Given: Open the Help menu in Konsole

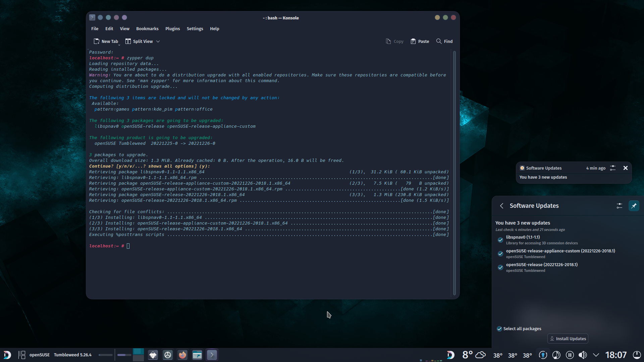Looking at the screenshot, I should click(x=214, y=29).
